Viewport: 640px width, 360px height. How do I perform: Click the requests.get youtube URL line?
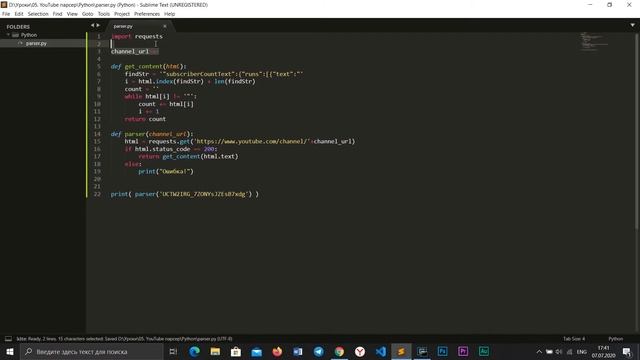240,141
